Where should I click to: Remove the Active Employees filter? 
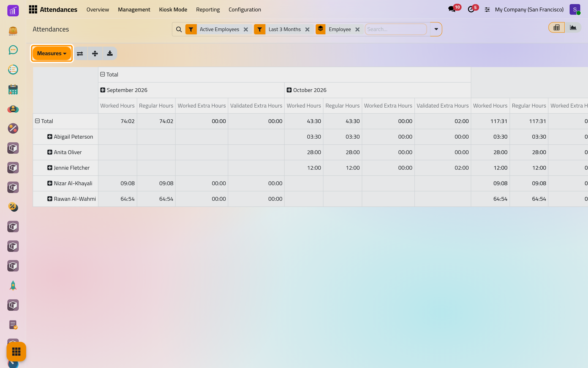coord(246,29)
